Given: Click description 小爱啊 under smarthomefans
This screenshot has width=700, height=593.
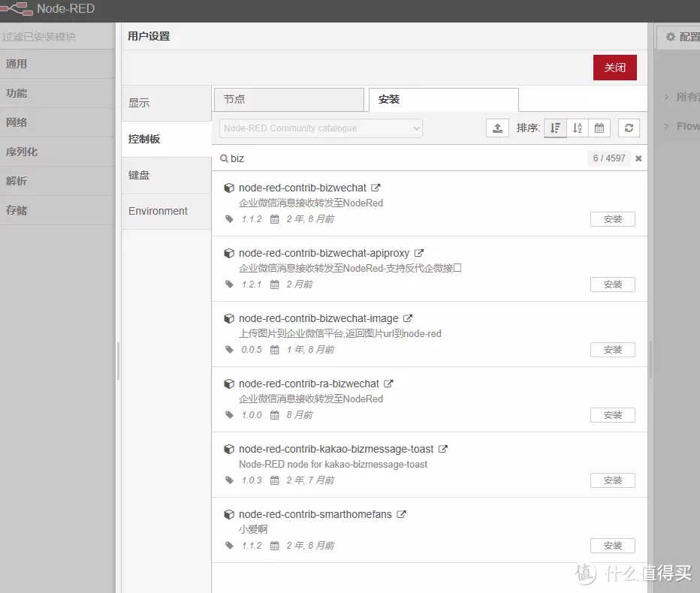Looking at the screenshot, I should (x=253, y=529).
